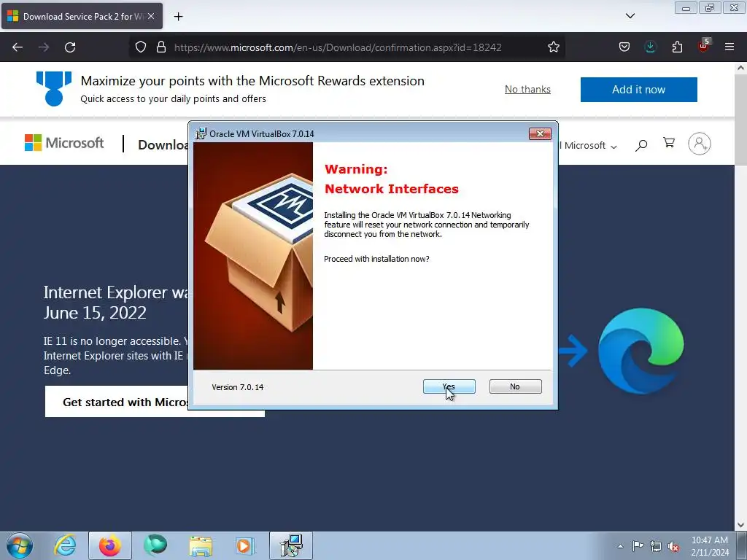The height and width of the screenshot is (560, 747).
Task: Click the uBlock Origin extension icon
Action: (x=704, y=46)
